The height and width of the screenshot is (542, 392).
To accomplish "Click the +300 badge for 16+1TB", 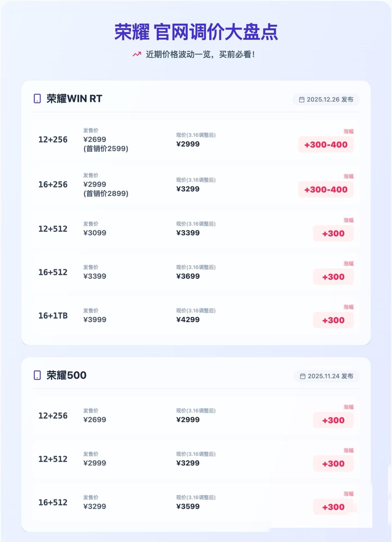I will coord(333,320).
